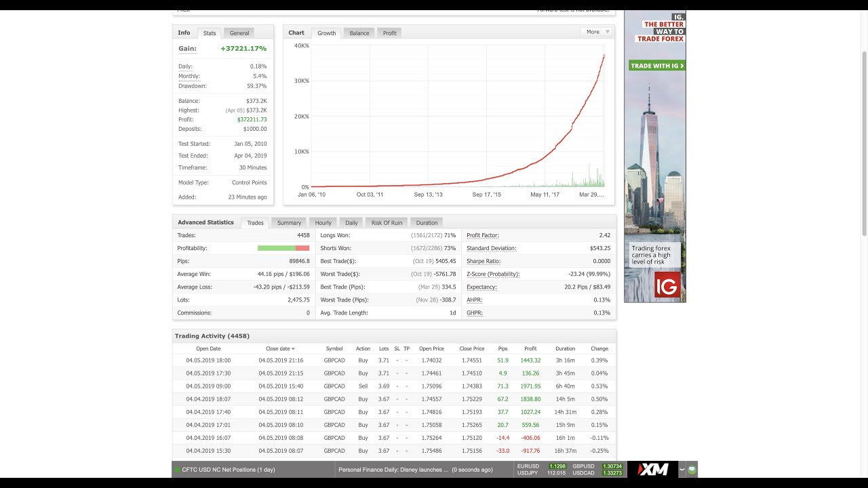The image size is (868, 488).
Task: Select the Info tab
Action: tap(184, 33)
